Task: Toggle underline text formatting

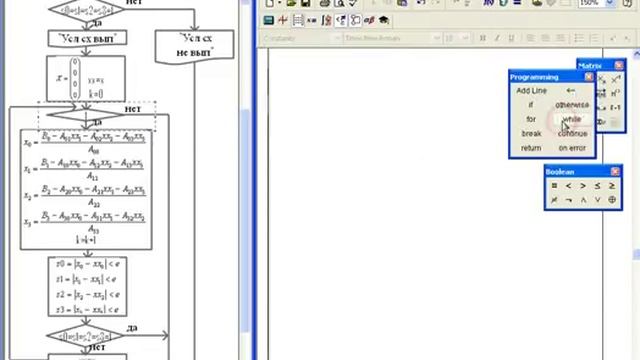Action: pos(511,38)
